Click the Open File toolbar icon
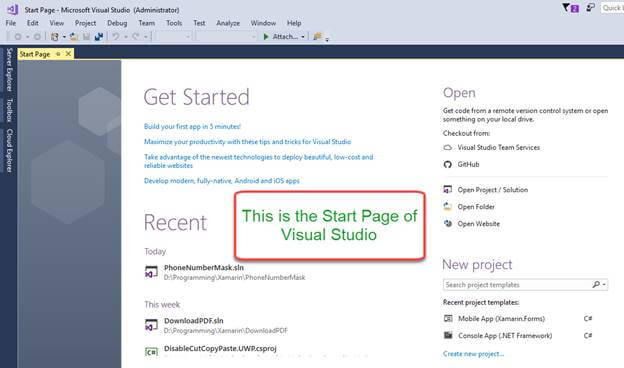Image resolution: width=624 pixels, height=368 pixels. point(74,37)
